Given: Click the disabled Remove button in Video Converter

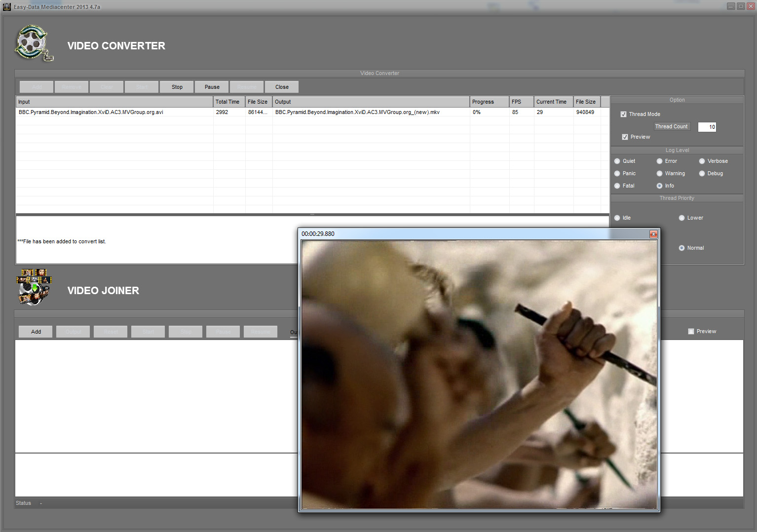Looking at the screenshot, I should click(x=72, y=87).
